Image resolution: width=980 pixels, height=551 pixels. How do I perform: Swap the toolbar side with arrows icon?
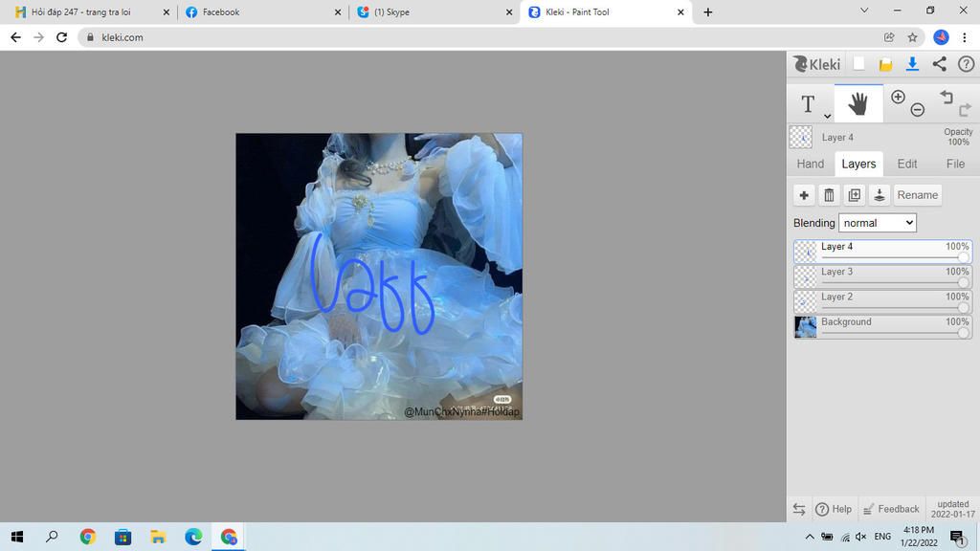(799, 509)
